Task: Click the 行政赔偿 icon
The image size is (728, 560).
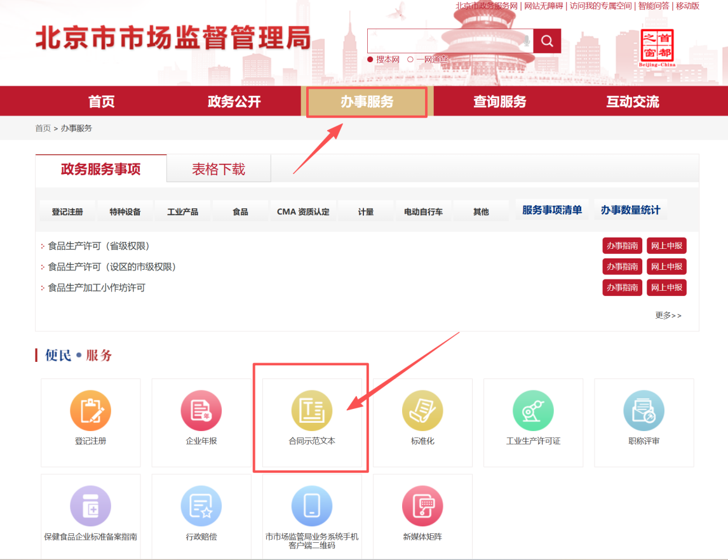Action: 201,507
